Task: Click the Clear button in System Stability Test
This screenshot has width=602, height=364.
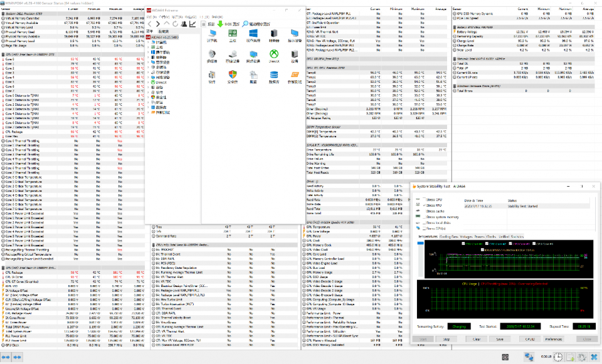Action: pyautogui.click(x=477, y=339)
